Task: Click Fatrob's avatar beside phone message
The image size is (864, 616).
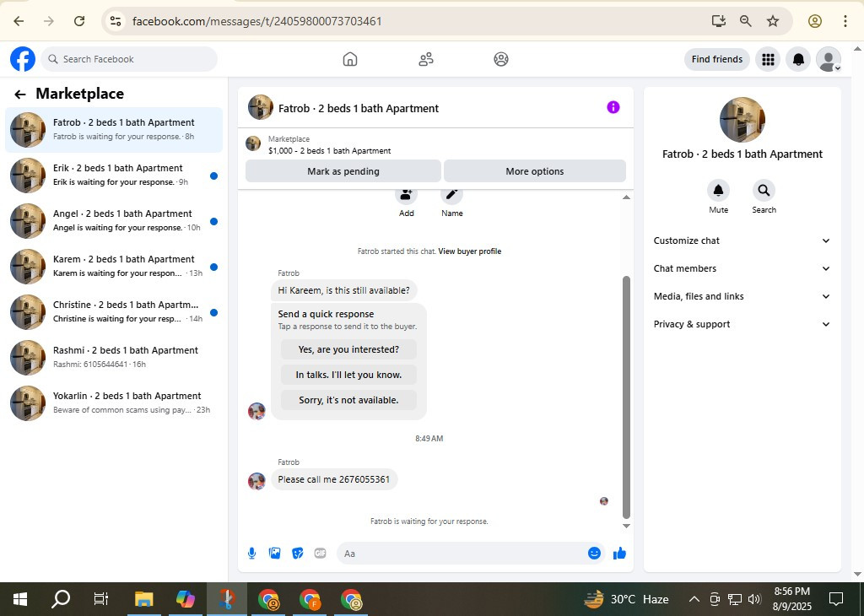Action: coord(256,481)
